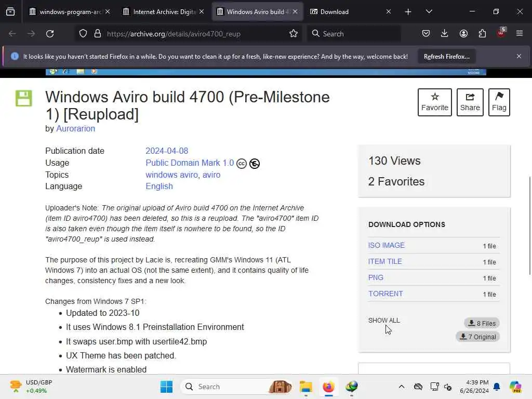Click the page vertical scrollbar
The image size is (532, 399).
pyautogui.click(x=529, y=225)
